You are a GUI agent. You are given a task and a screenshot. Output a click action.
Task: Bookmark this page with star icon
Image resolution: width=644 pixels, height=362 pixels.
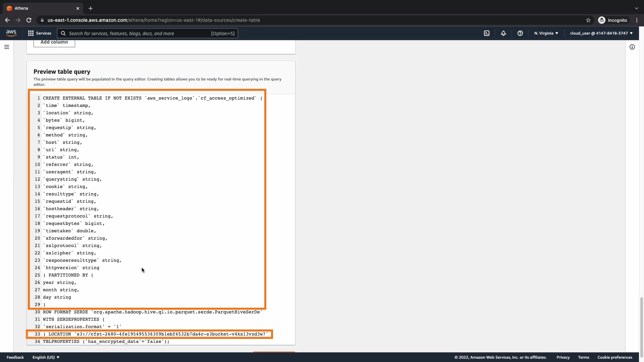pyautogui.click(x=588, y=20)
